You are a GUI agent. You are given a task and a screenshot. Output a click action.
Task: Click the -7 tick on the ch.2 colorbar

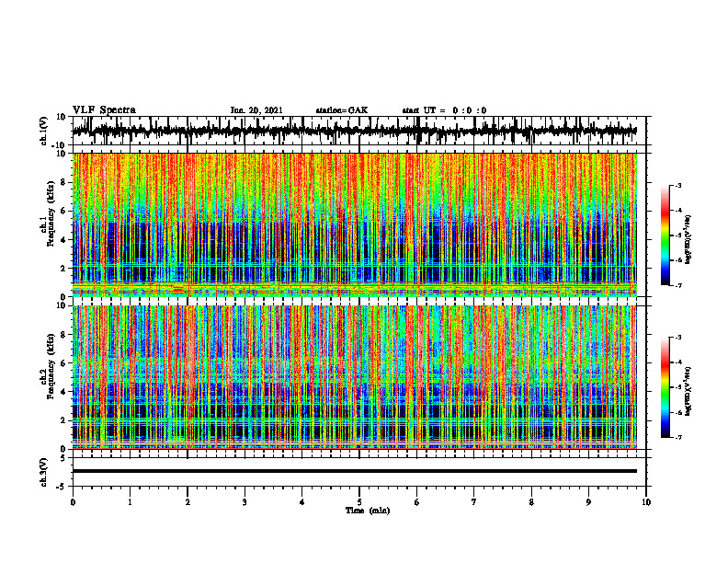[678, 438]
